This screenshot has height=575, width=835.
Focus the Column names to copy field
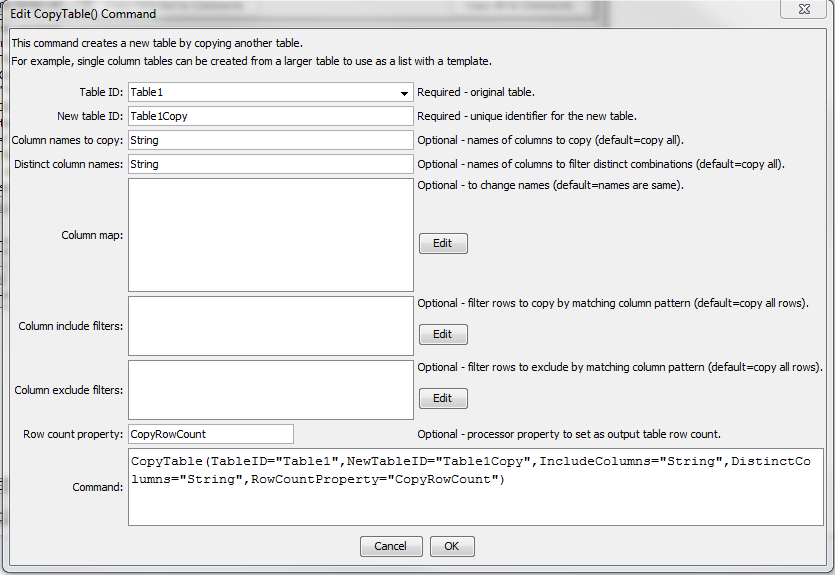tap(271, 140)
